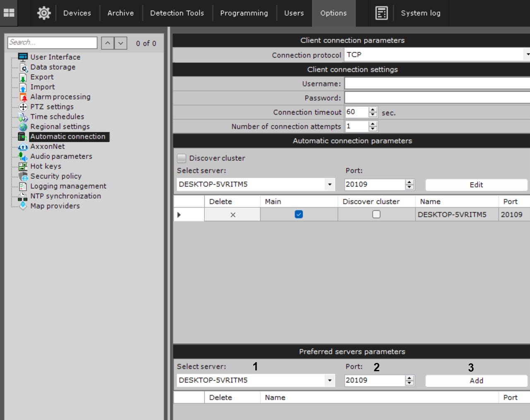This screenshot has width=530, height=420.
Task: Click Add button for preferred server
Action: 476,381
